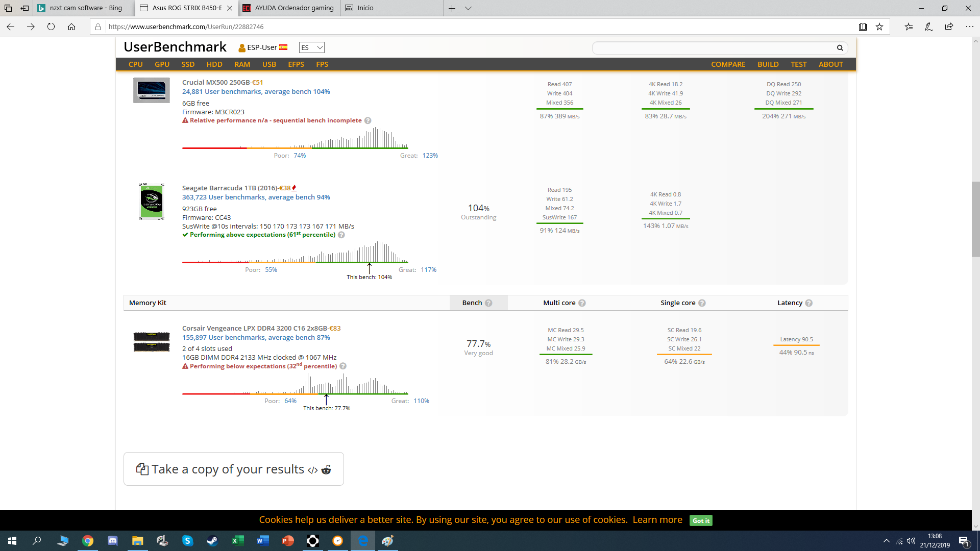Image resolution: width=980 pixels, height=551 pixels.
Task: Open Windows Start menu
Action: 12,541
